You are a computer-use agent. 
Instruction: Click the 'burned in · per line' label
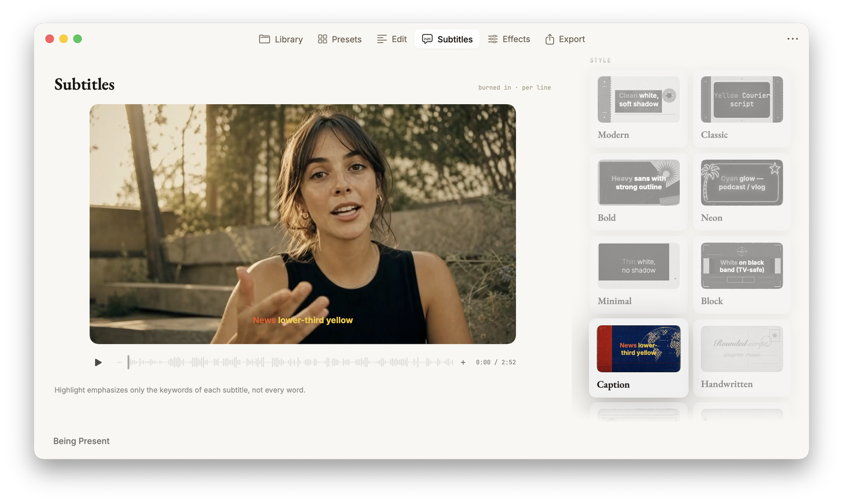(515, 88)
